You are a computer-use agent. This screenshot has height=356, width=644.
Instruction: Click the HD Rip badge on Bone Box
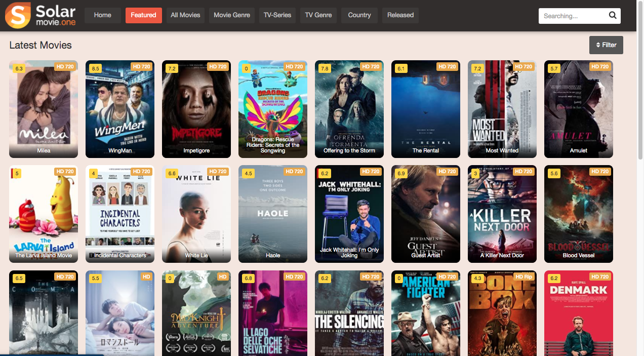point(523,276)
